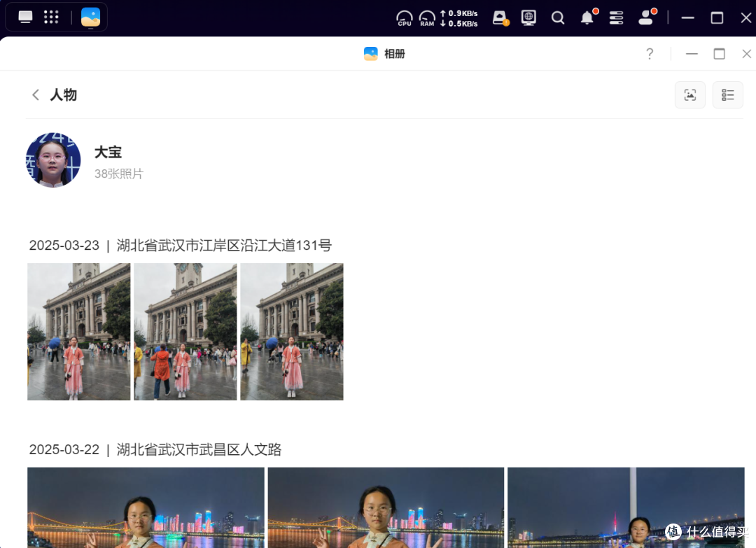Open third 03-23 photo of girl in pink

pos(292,332)
